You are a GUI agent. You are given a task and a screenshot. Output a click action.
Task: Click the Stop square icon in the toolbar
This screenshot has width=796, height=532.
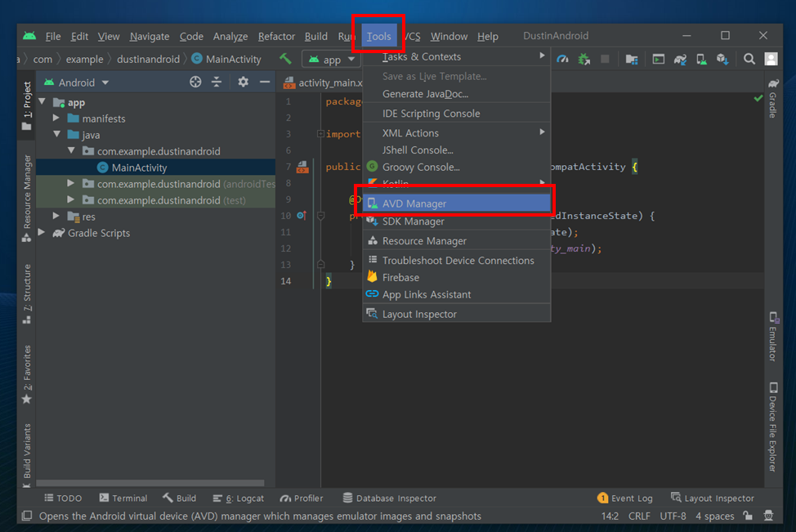[605, 60]
